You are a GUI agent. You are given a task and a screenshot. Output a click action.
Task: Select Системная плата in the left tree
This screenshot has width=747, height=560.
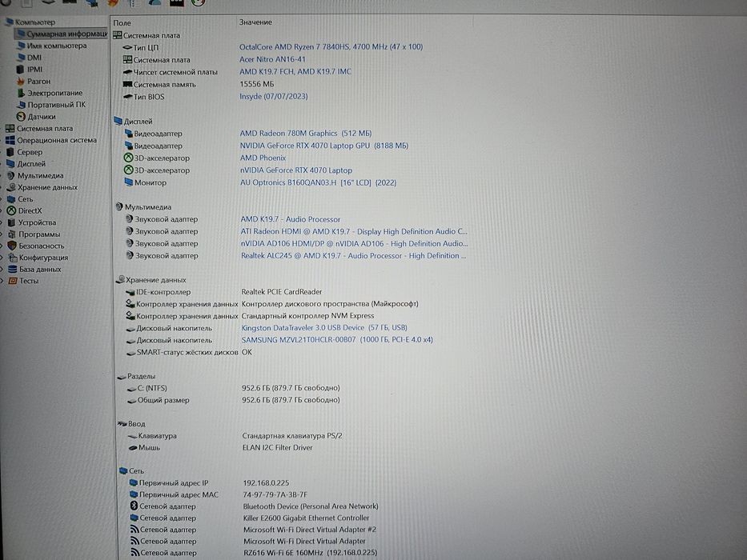(x=45, y=129)
